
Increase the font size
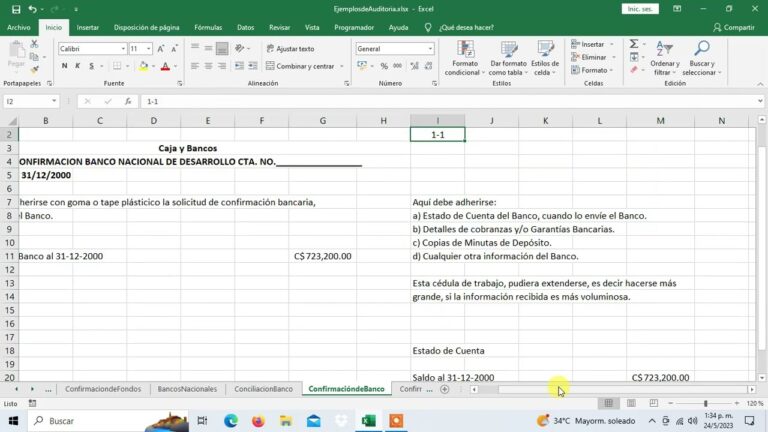(161, 48)
